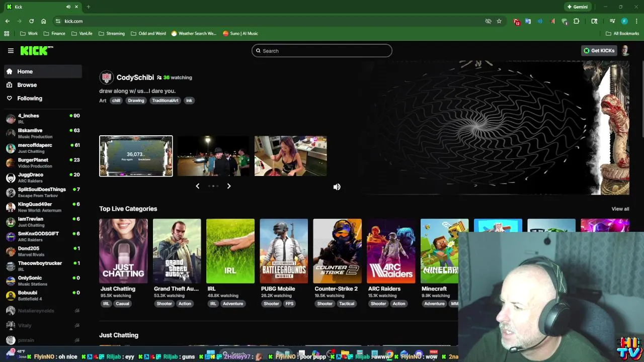Screen dimensions: 644x362
Task: Click the blue sound-wave extension icon
Action: coord(540,21)
